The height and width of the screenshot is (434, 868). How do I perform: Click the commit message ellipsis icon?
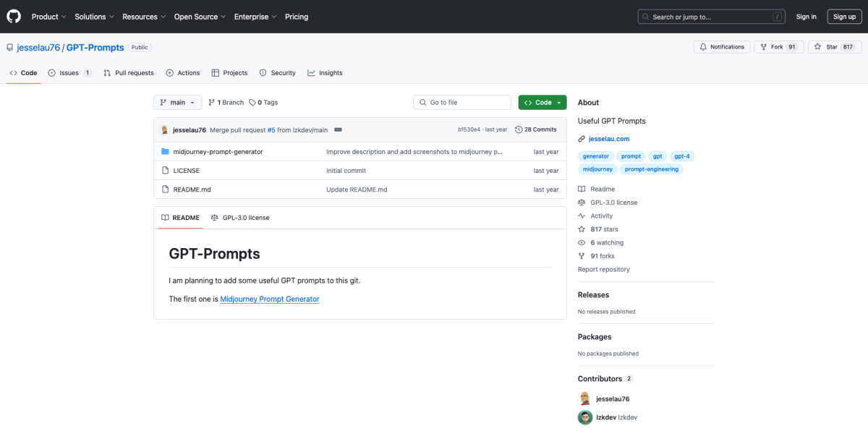pos(338,129)
